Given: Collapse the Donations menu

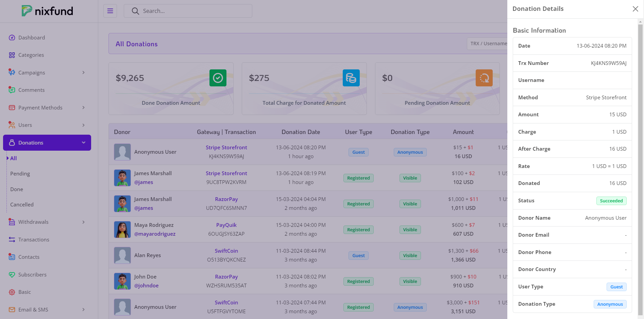Looking at the screenshot, I should point(83,143).
